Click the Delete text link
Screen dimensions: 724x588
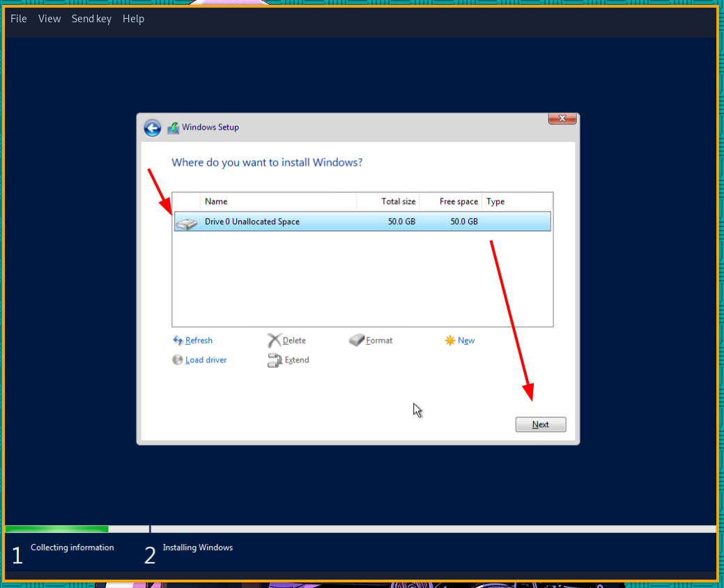tap(294, 341)
